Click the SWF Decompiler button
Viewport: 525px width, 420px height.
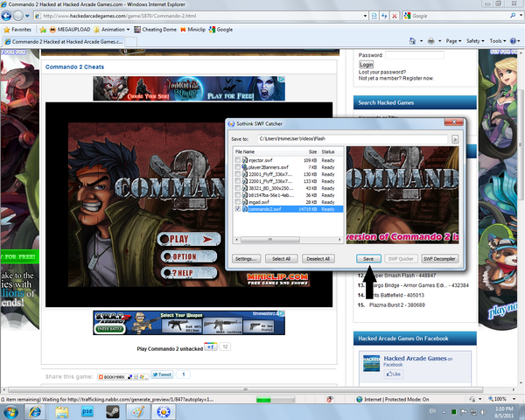pyautogui.click(x=439, y=259)
